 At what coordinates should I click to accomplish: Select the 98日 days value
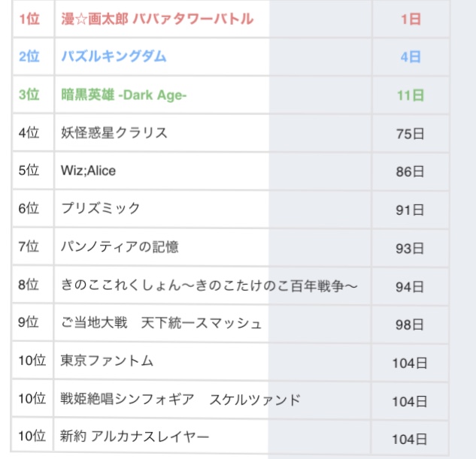[x=411, y=324]
